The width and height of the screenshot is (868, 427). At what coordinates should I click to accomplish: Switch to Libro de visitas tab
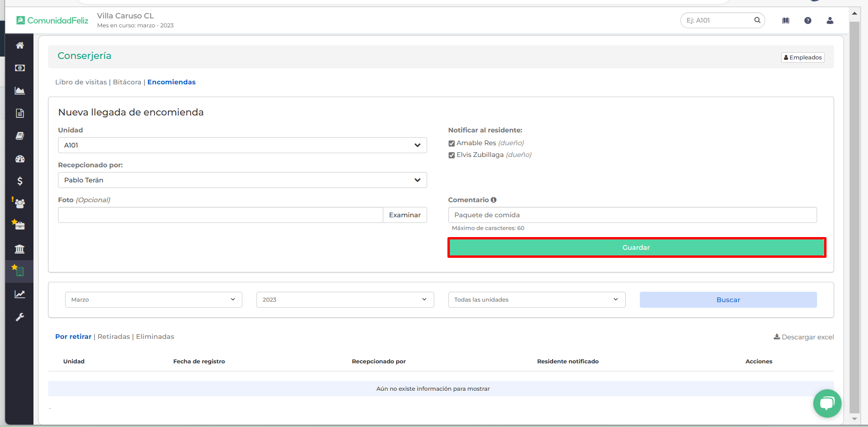click(81, 82)
